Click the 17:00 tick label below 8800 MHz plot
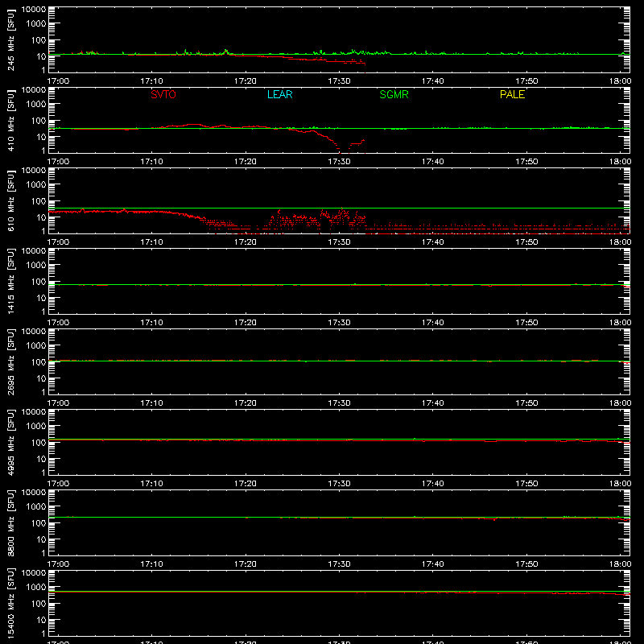This screenshot has width=644, height=644. click(x=58, y=564)
